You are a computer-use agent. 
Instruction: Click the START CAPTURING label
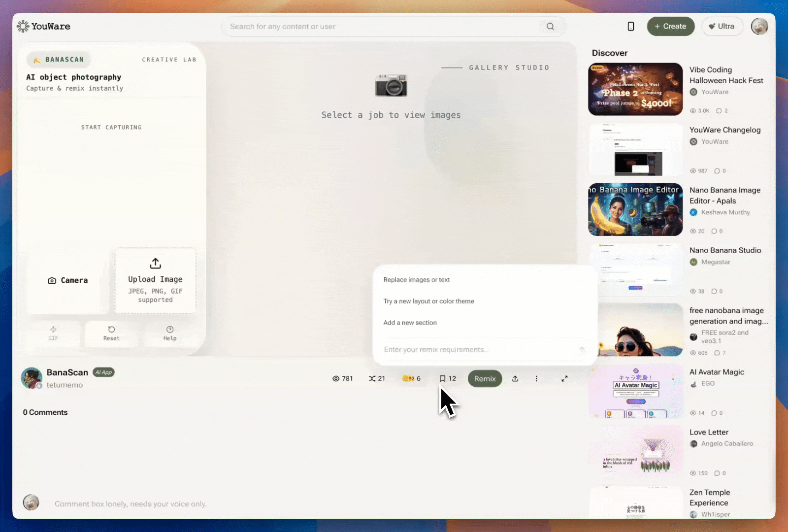111,127
